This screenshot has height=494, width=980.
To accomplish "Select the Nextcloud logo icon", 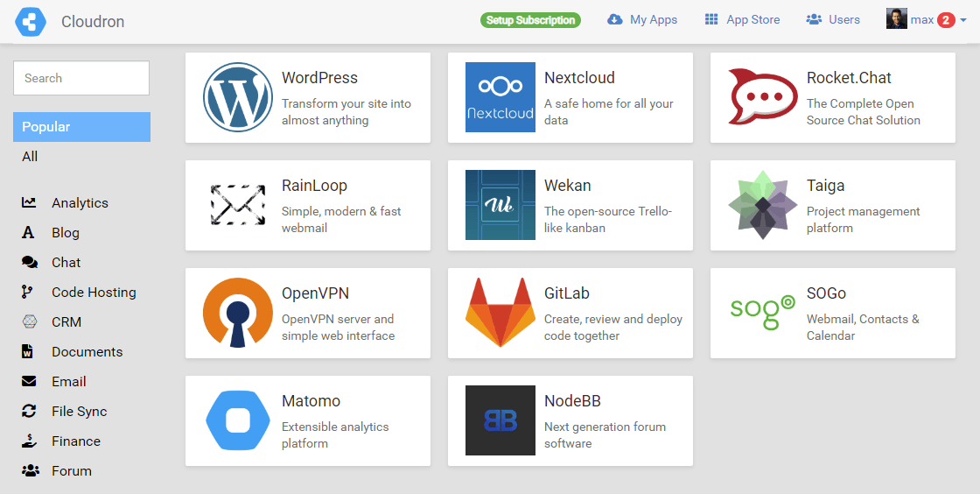I will click(500, 97).
